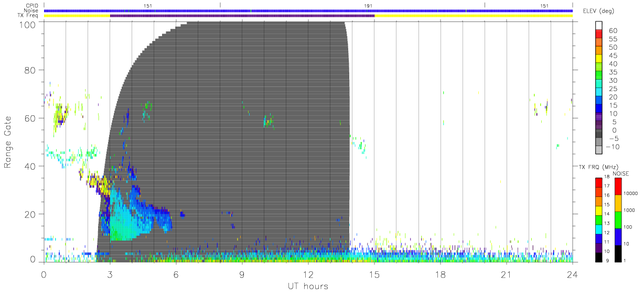Click Range Gate tick label 100

tap(27, 24)
